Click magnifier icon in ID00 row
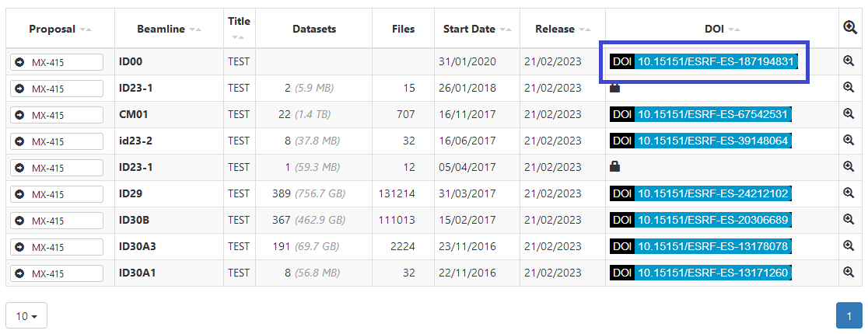 coord(849,61)
